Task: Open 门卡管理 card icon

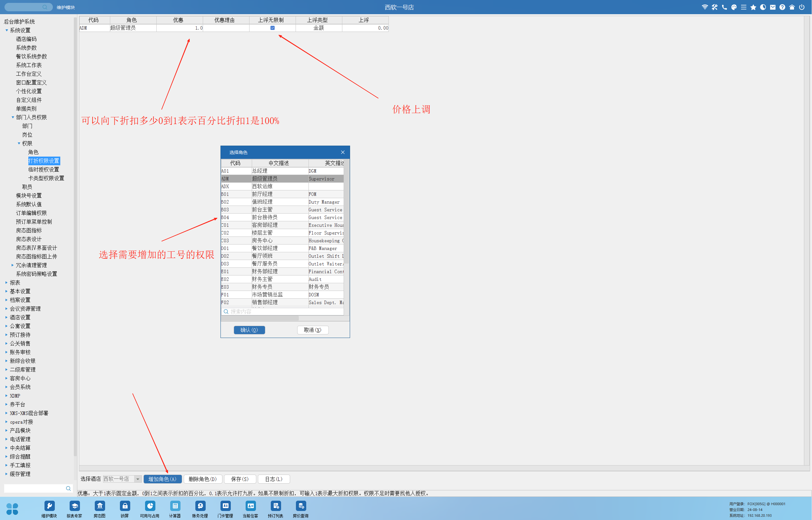Action: [225, 506]
